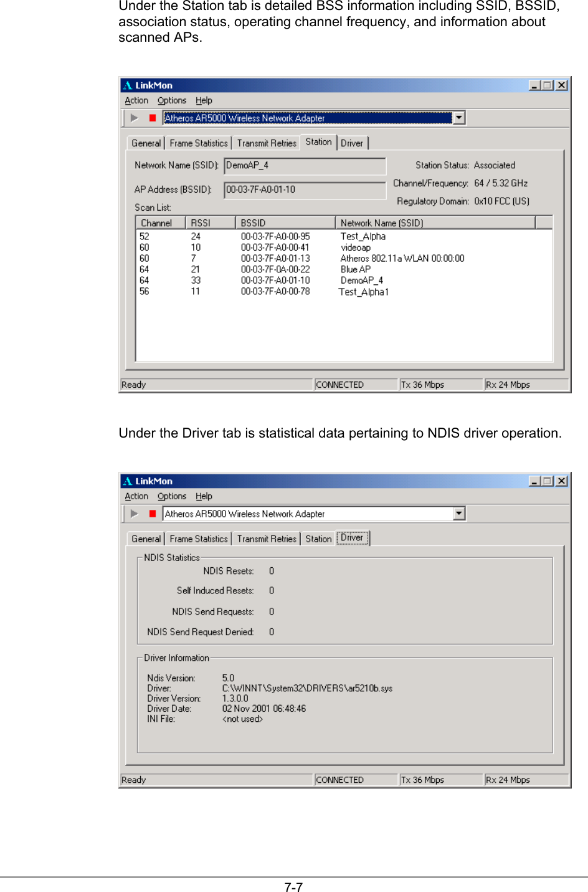Click the driver path ar5210b.sys text
Image resolution: width=588 pixels, height=892 pixels.
[307, 688]
